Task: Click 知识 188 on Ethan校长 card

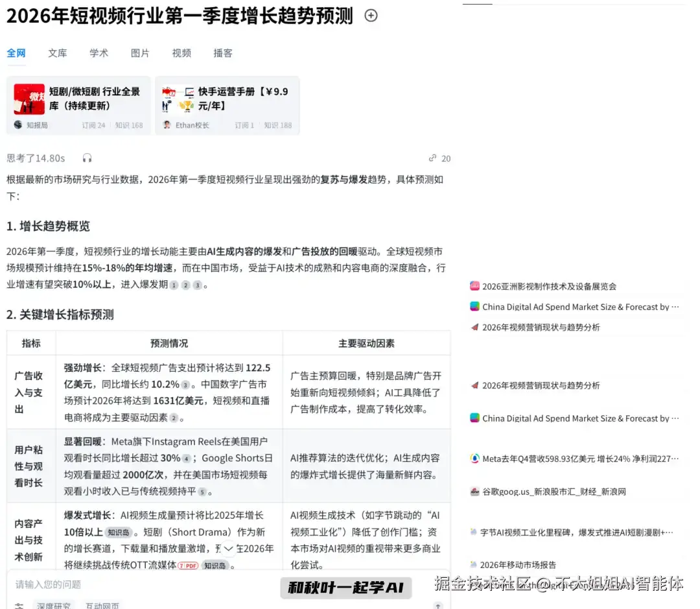Action: [x=277, y=125]
